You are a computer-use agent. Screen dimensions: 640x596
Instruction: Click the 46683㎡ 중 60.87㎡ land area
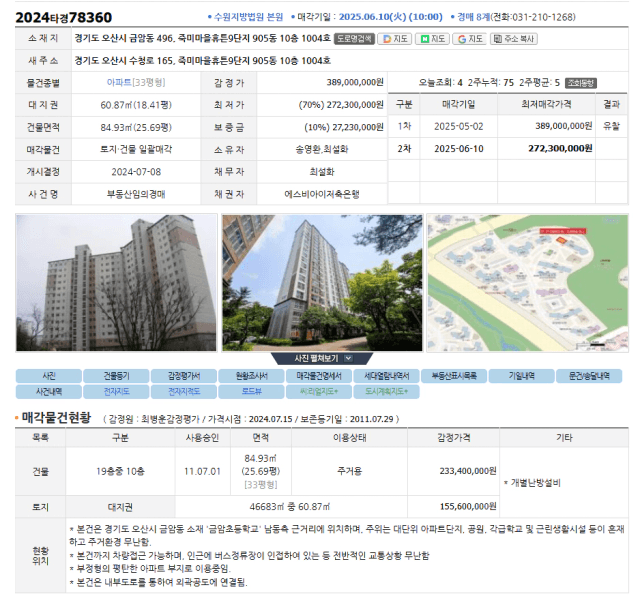pos(289,507)
